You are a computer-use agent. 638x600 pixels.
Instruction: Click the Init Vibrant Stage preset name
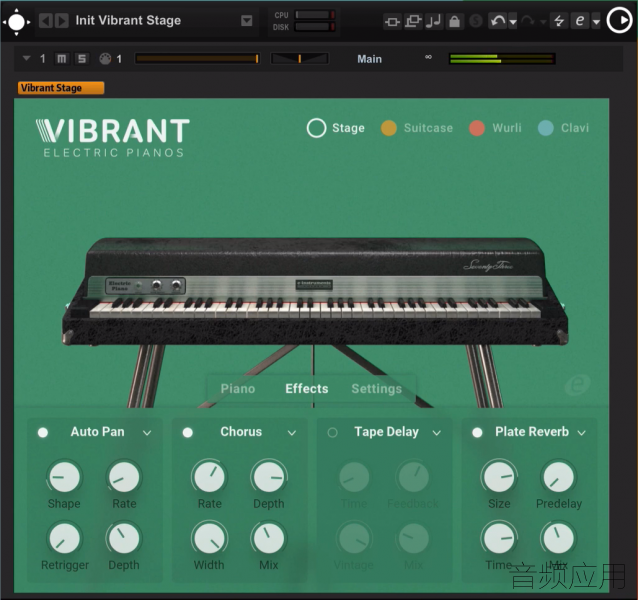pos(128,20)
